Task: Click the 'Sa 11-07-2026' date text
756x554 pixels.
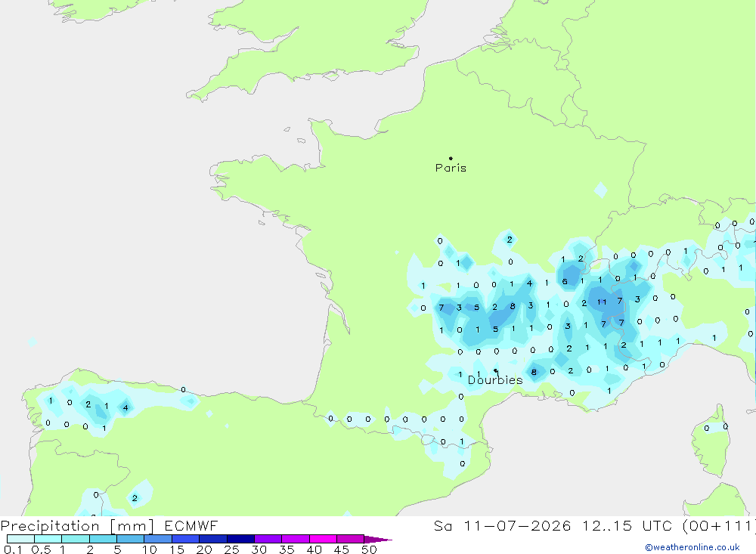Action: (503, 525)
